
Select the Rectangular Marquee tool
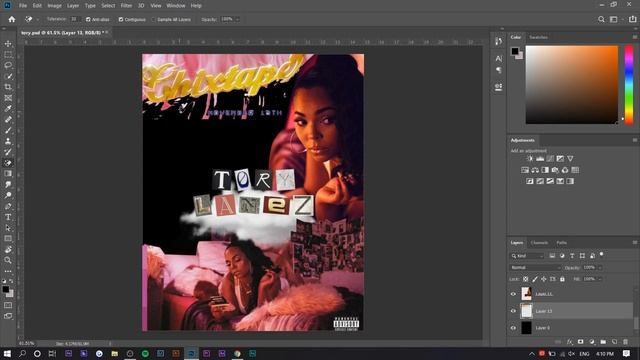8,54
